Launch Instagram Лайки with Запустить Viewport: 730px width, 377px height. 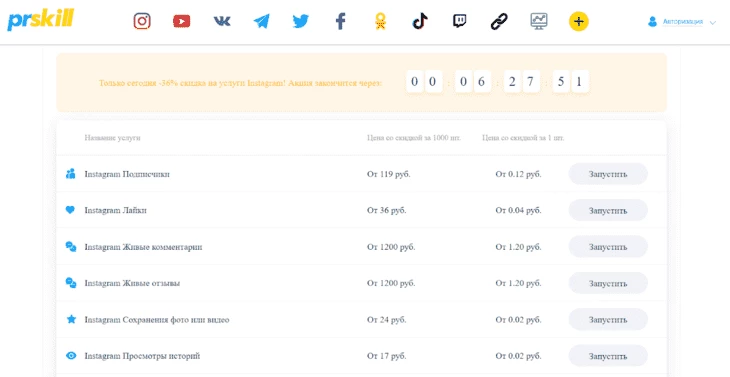click(608, 210)
